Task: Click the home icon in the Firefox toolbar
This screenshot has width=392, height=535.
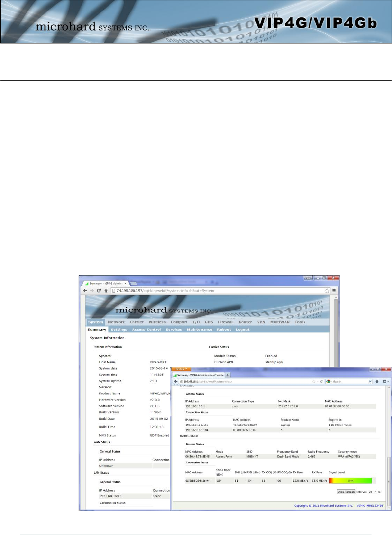Action: [377, 381]
